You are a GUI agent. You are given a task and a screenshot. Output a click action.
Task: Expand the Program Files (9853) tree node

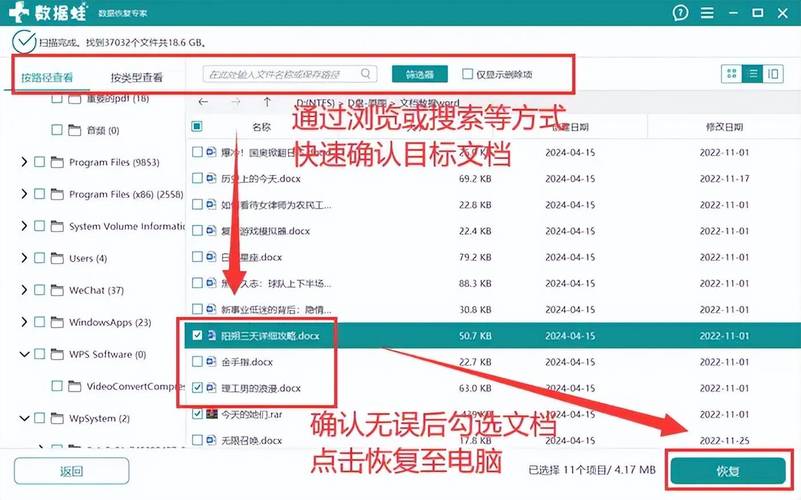tap(24, 162)
